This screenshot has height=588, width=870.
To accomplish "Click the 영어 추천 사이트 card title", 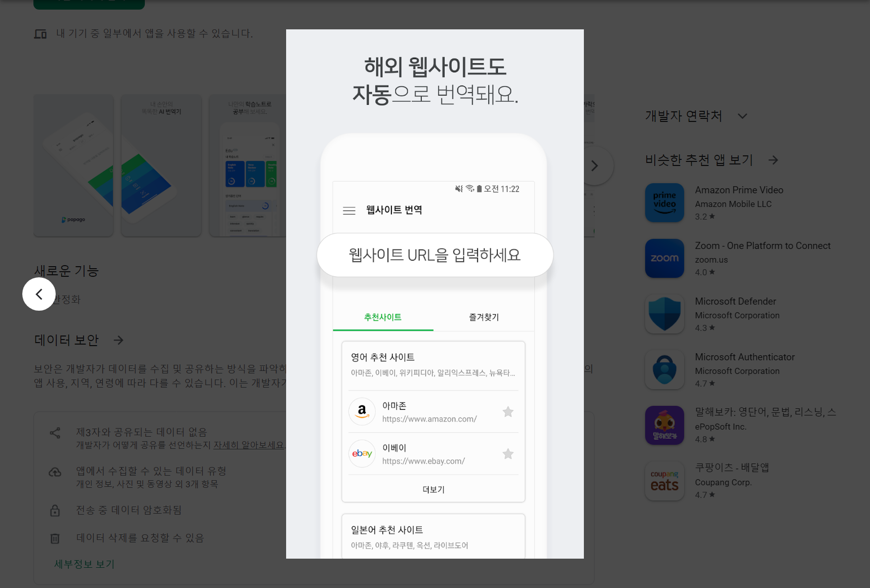I will (x=383, y=357).
